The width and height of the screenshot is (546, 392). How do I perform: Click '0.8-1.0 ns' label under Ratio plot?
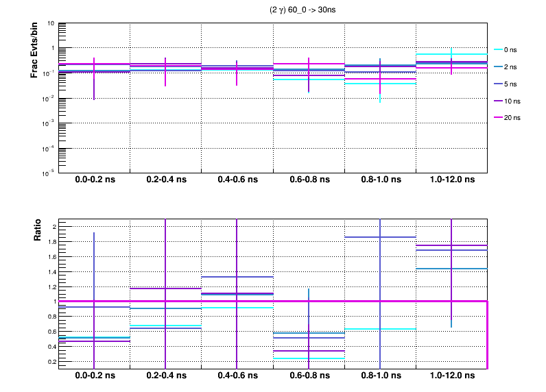click(x=379, y=376)
